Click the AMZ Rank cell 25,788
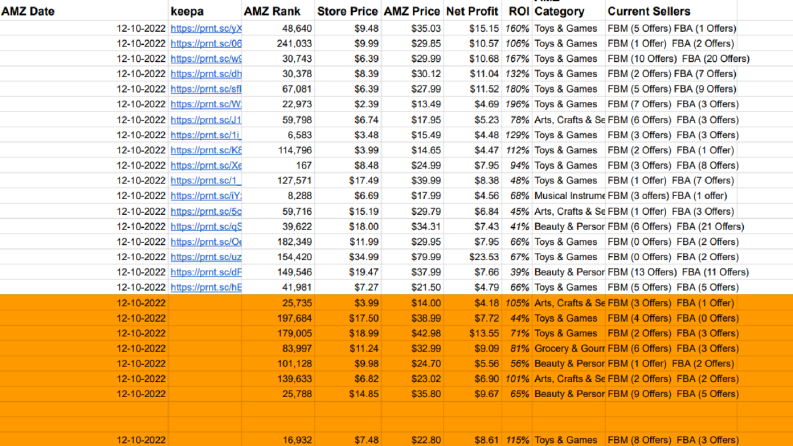Viewport: 793px width, 446px height. (278, 394)
